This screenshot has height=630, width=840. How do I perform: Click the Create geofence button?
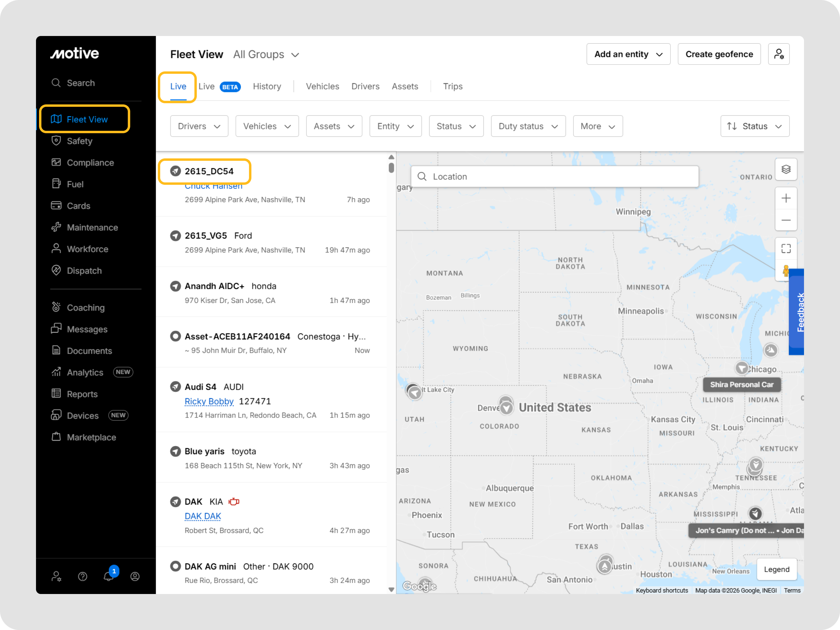719,54
